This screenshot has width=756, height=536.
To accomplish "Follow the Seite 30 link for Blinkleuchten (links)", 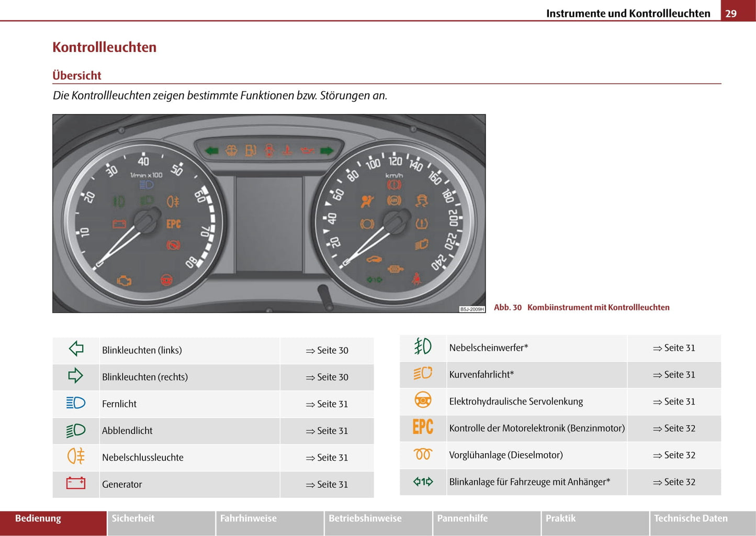I will tap(328, 351).
